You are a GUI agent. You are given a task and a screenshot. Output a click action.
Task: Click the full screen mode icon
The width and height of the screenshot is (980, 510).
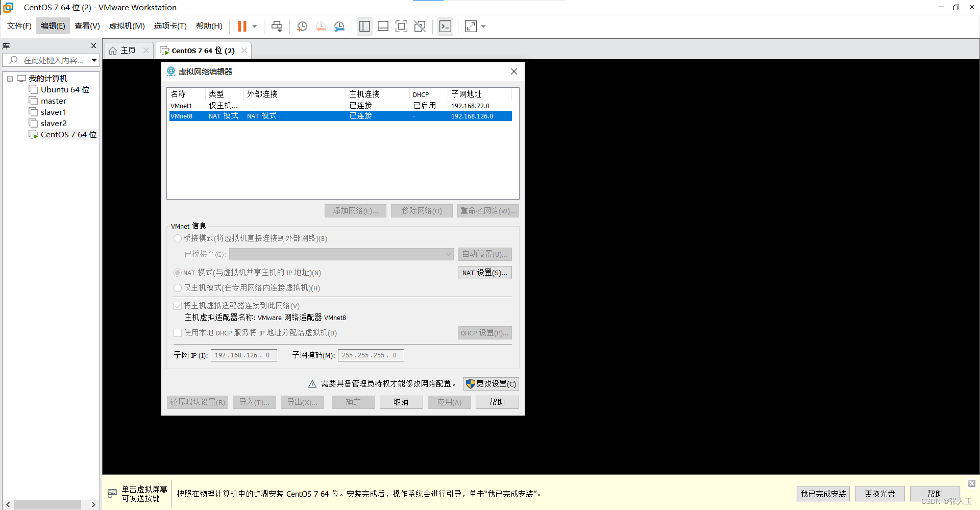(402, 26)
